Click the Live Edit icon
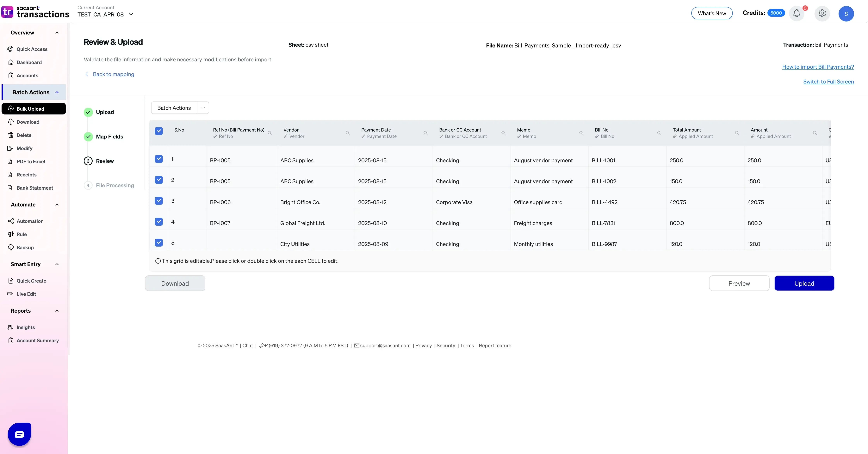The image size is (868, 454). [x=10, y=294]
